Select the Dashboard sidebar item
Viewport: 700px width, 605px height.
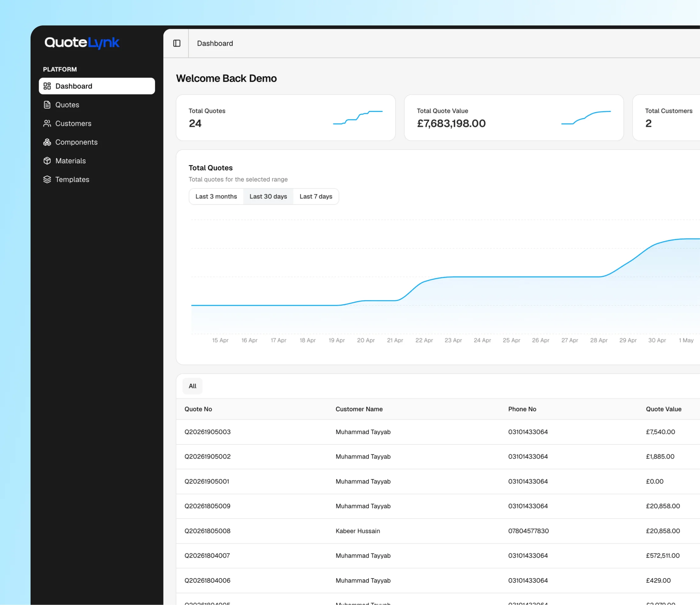click(97, 86)
